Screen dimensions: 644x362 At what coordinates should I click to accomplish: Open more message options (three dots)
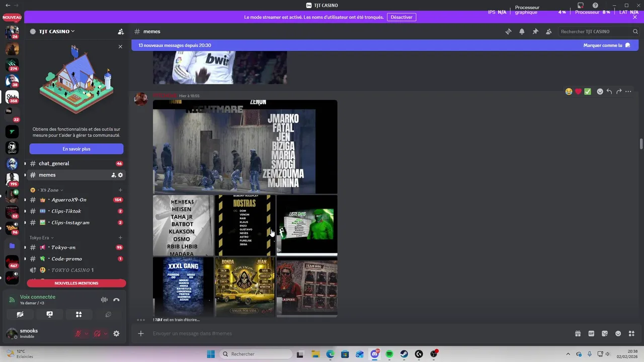tap(628, 92)
